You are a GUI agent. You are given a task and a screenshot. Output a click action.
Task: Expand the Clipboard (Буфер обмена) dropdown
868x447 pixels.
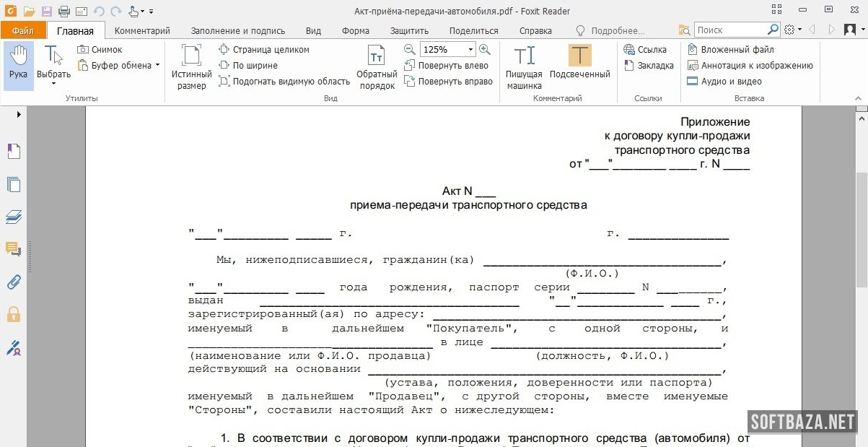tap(157, 66)
